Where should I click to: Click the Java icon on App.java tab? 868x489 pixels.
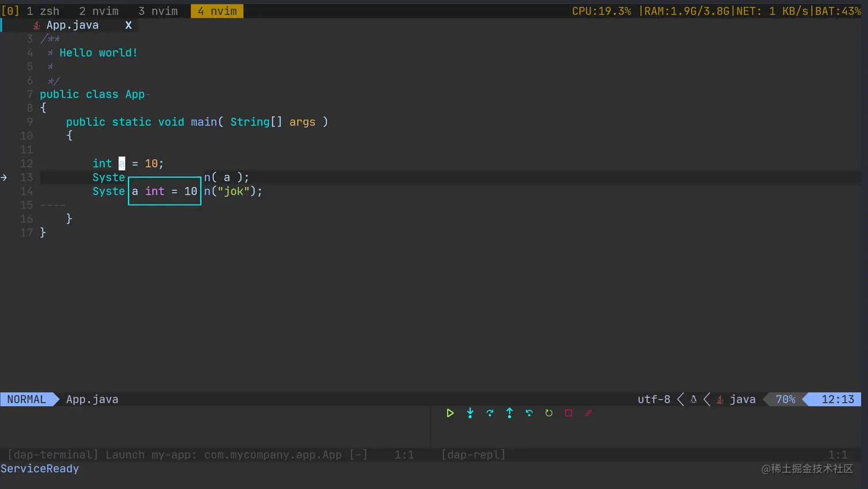point(37,25)
